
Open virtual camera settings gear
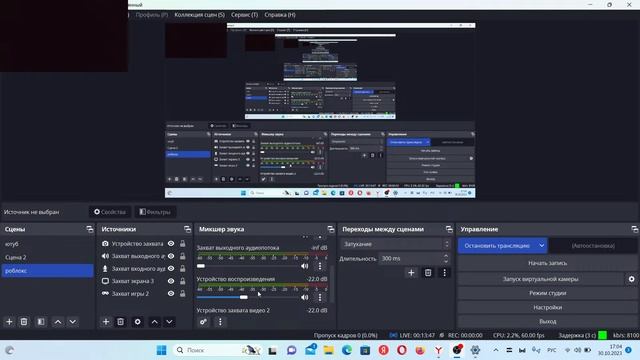[631, 279]
